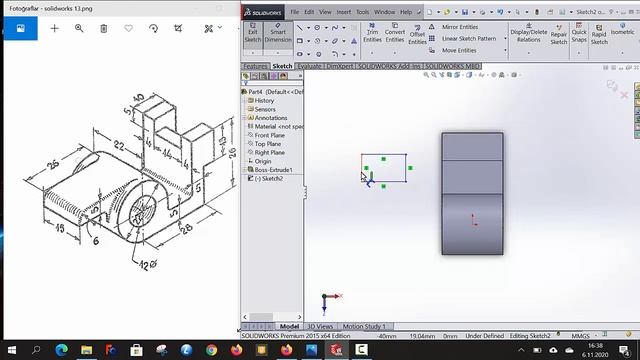Select the Arc sketch tool
This screenshot has width=640, height=360.
(317, 41)
